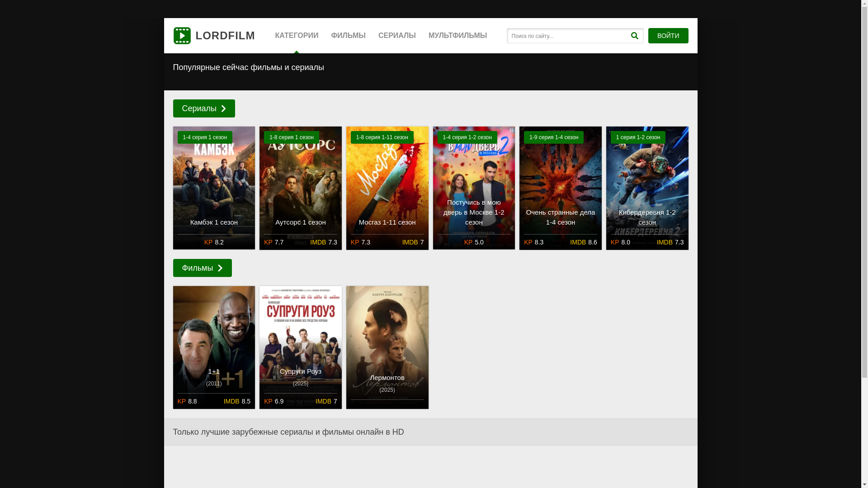The width and height of the screenshot is (868, 488).
Task: Click the magnifier search icon
Action: coord(634,36)
